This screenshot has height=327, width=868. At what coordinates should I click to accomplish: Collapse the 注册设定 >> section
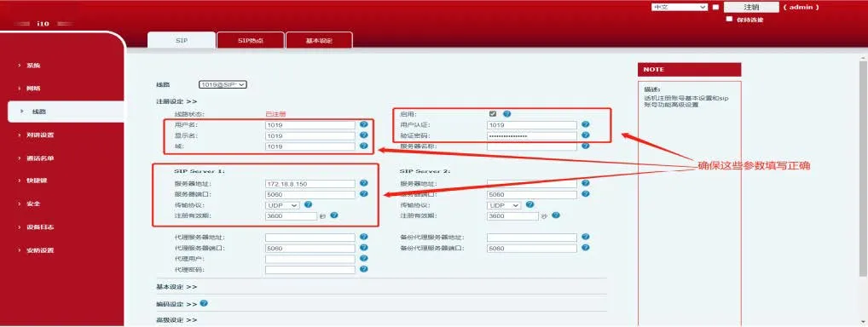coord(176,102)
